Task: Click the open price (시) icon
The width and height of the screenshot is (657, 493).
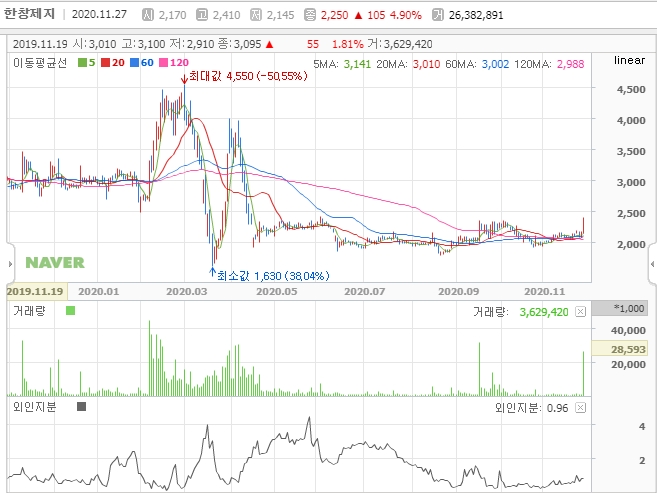Action: tap(147, 15)
